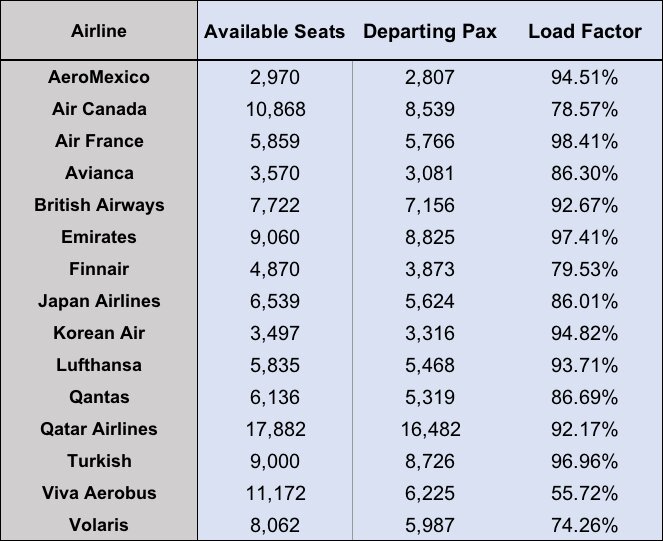This screenshot has width=663, height=541.
Task: Select the AeroMexico row label
Action: [x=99, y=77]
